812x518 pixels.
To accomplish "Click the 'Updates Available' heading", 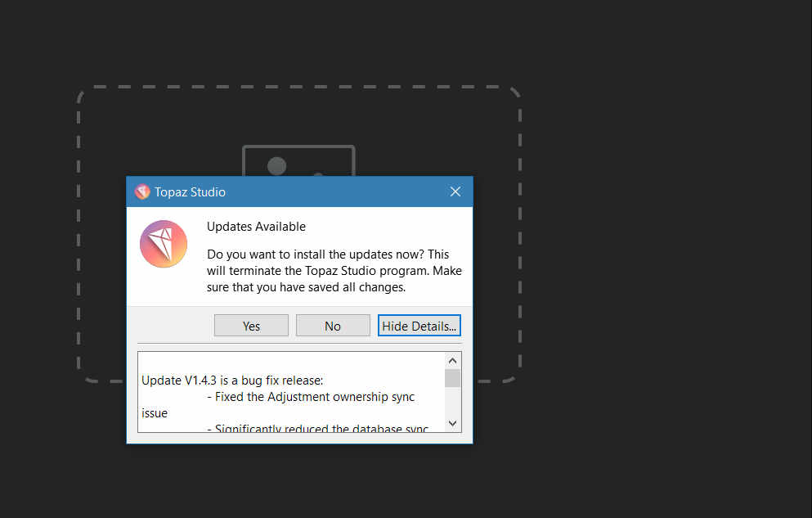I will tap(256, 227).
